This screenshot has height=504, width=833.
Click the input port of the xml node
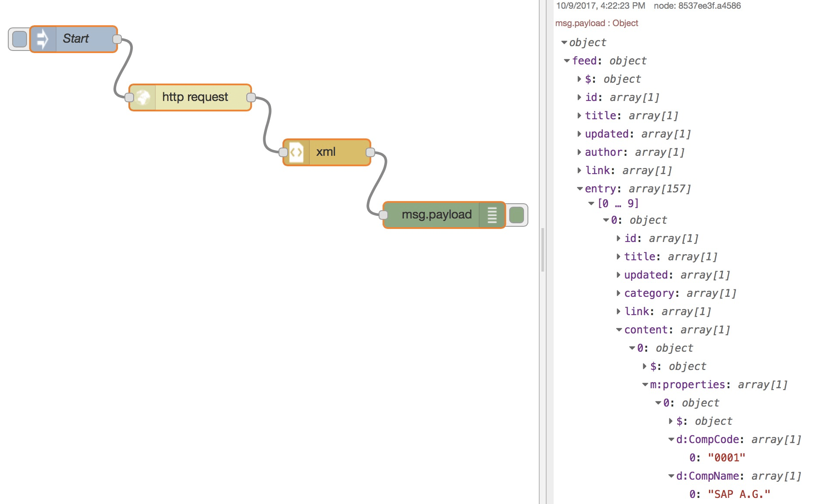point(284,152)
